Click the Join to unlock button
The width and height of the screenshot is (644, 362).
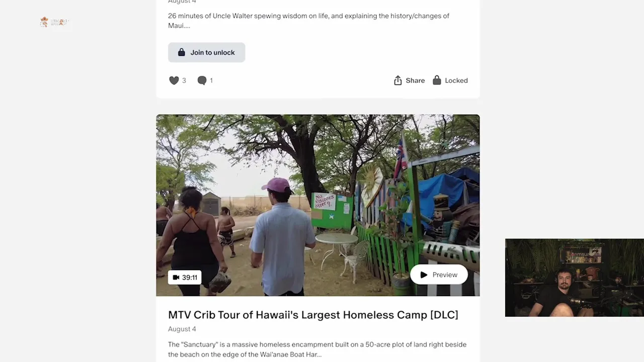tap(206, 52)
